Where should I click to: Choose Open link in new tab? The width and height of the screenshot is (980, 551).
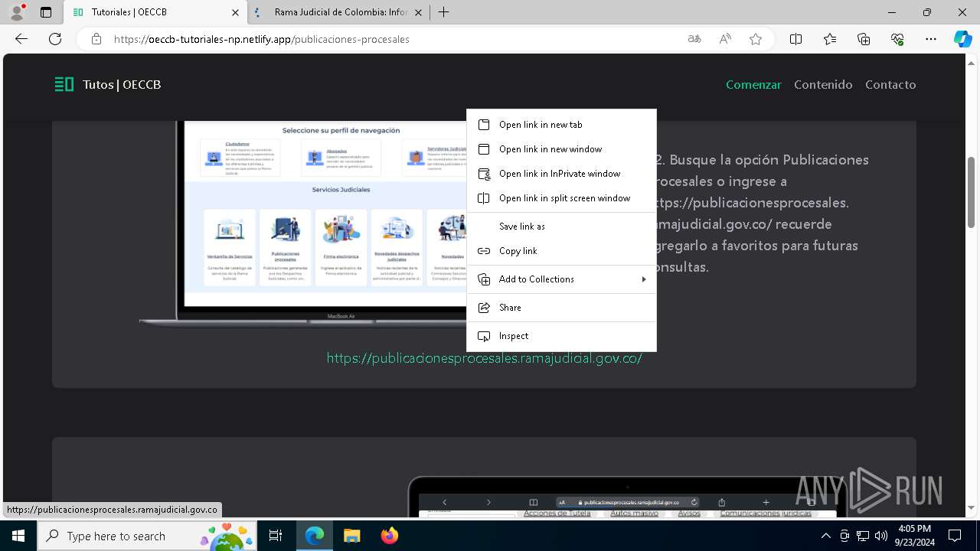[x=561, y=125]
